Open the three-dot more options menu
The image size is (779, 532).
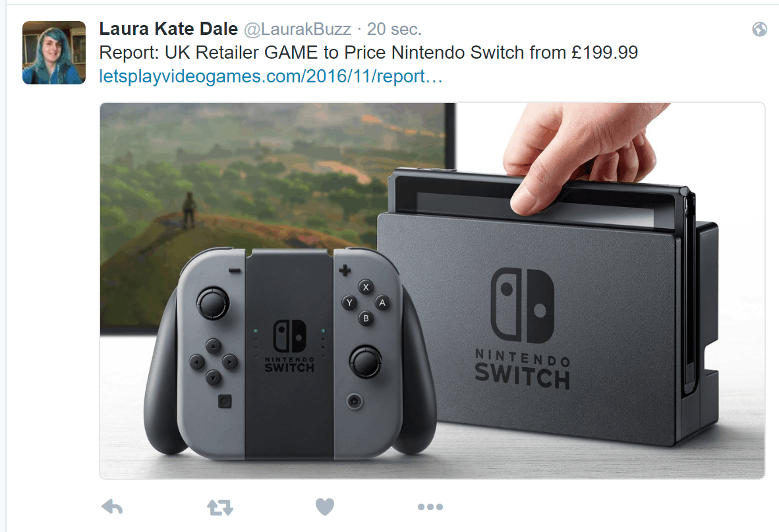pyautogui.click(x=430, y=507)
